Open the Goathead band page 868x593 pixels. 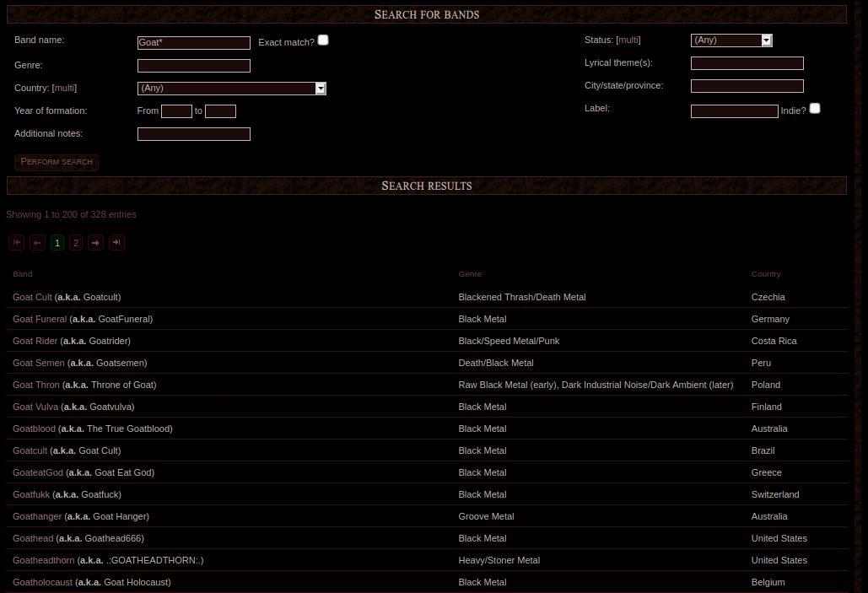tap(33, 538)
